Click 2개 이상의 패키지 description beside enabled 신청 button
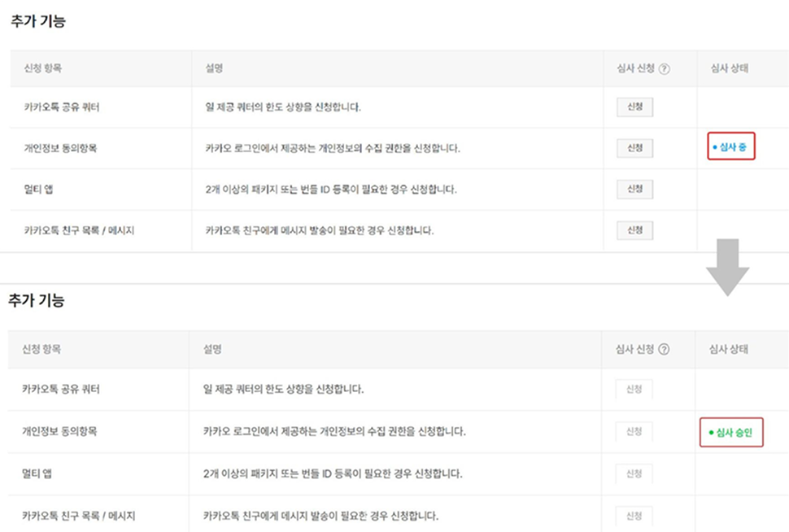This screenshot has height=532, width=789. pyautogui.click(x=331, y=190)
